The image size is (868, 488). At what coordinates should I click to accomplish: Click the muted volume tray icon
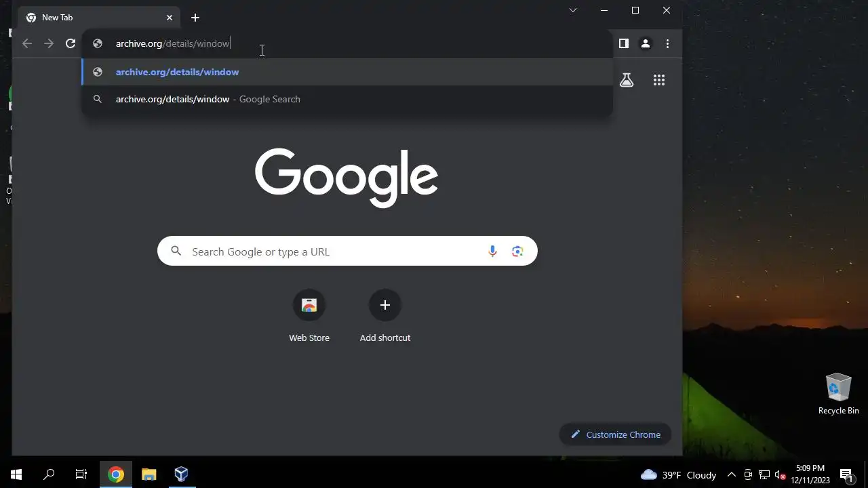pyautogui.click(x=780, y=474)
